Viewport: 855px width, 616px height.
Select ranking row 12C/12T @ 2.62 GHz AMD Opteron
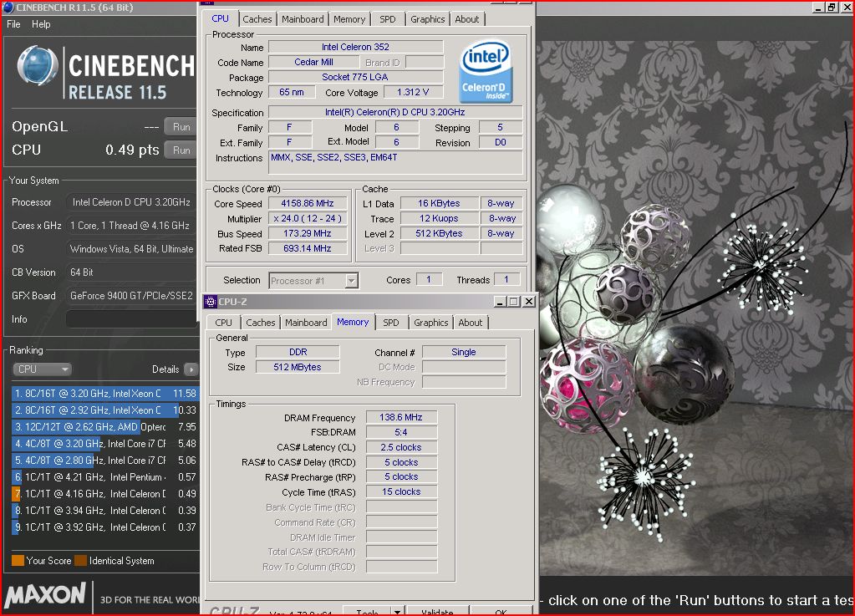click(x=104, y=427)
